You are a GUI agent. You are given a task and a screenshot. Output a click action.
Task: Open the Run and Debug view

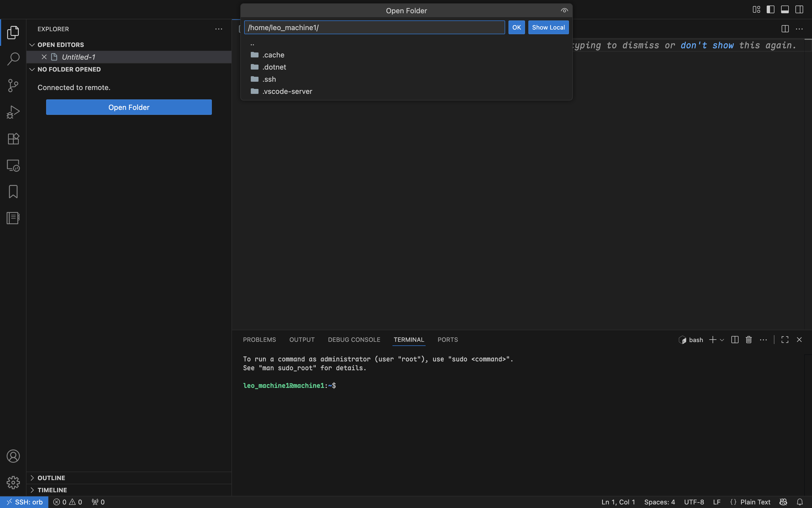pyautogui.click(x=13, y=112)
